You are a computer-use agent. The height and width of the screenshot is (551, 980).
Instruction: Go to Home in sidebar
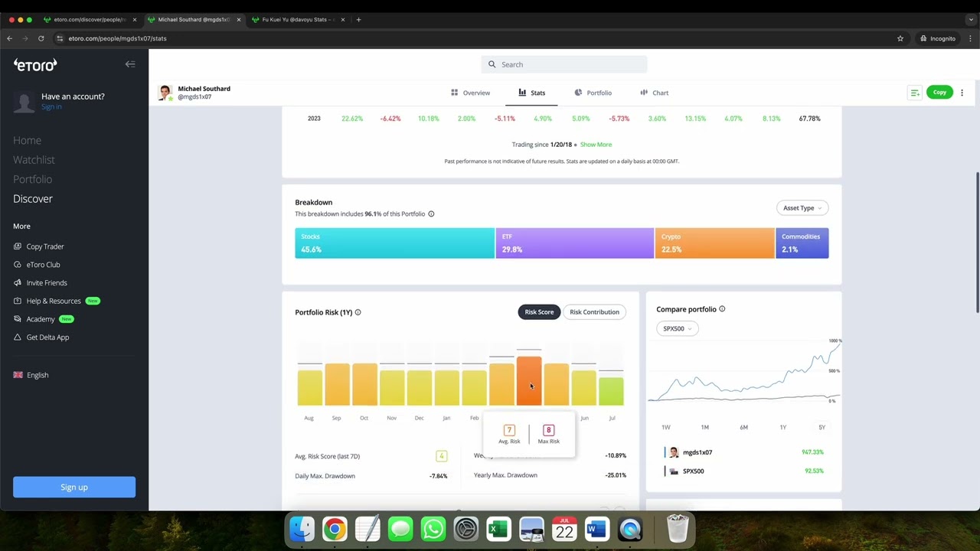point(27,140)
